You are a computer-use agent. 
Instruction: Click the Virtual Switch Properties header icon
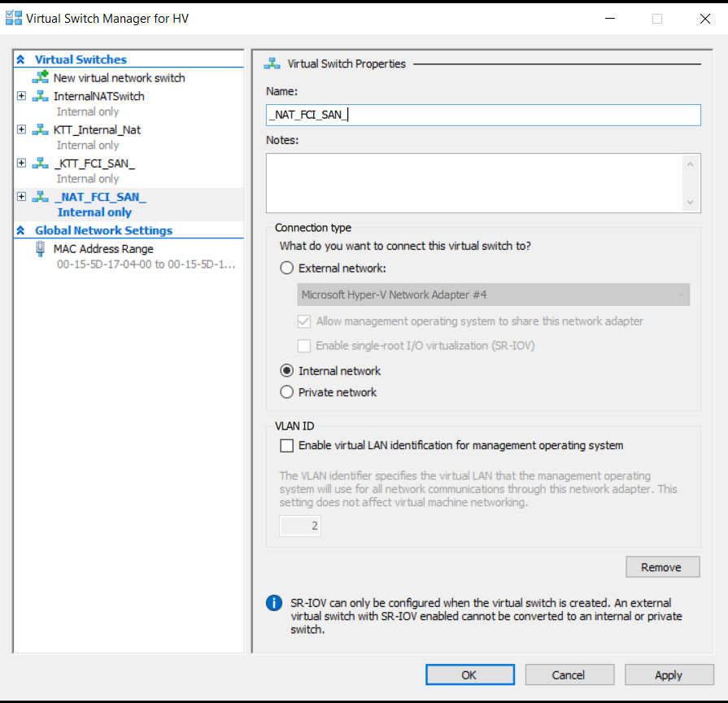(x=272, y=63)
